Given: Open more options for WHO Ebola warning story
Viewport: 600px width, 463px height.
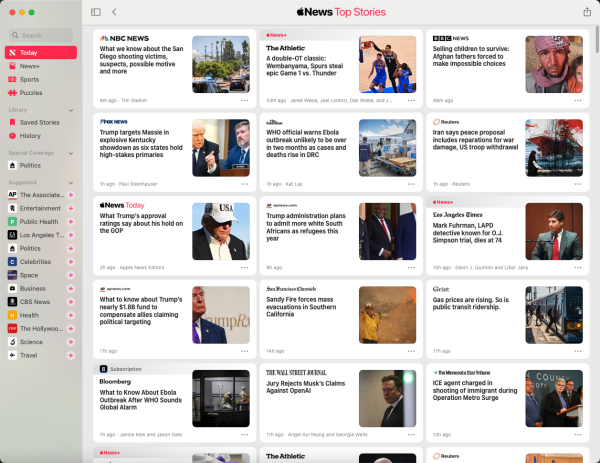Looking at the screenshot, I should [411, 184].
